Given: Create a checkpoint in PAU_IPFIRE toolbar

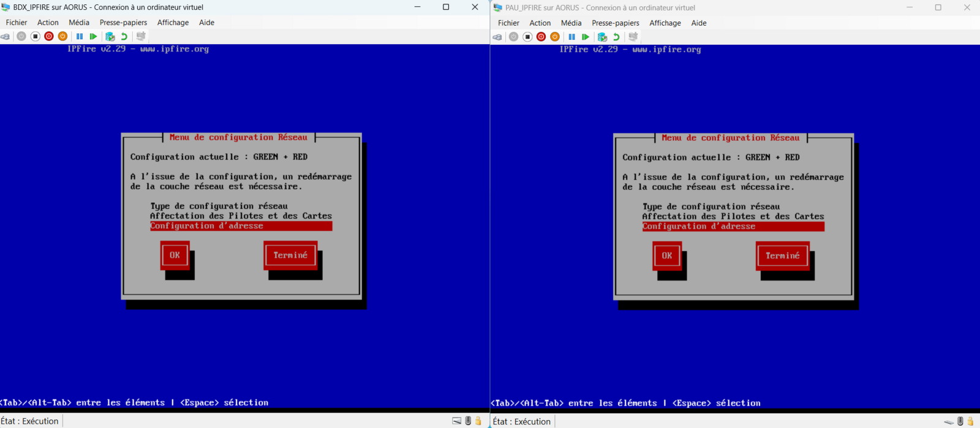Looking at the screenshot, I should (x=602, y=37).
